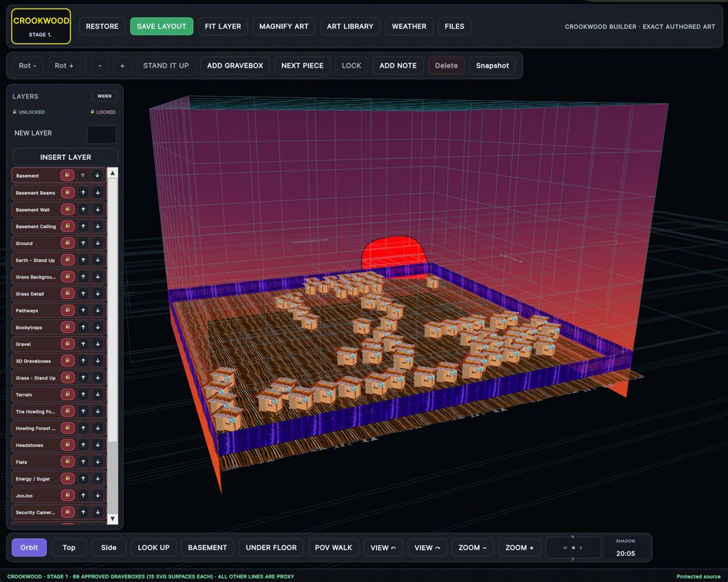Screen dimensions: 728x582
Task: Click the first VIEW chevron button
Action: pos(383,548)
